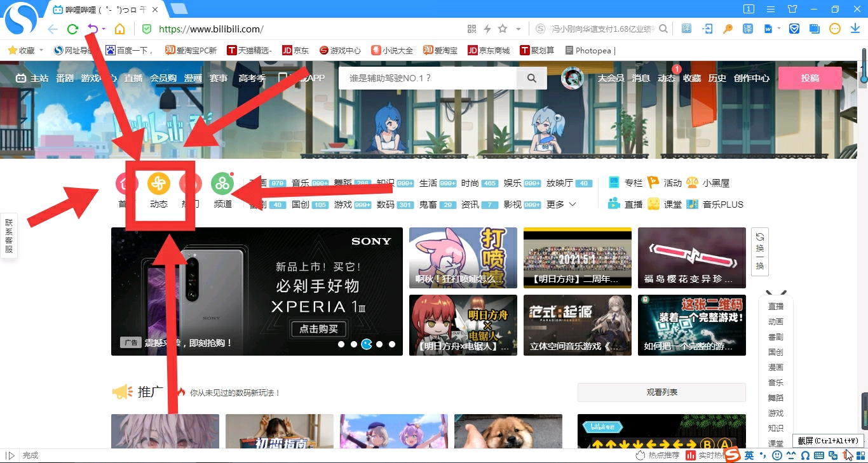Click the lightning speed-mode icon
Screen dimensions: 868x463
point(487,29)
